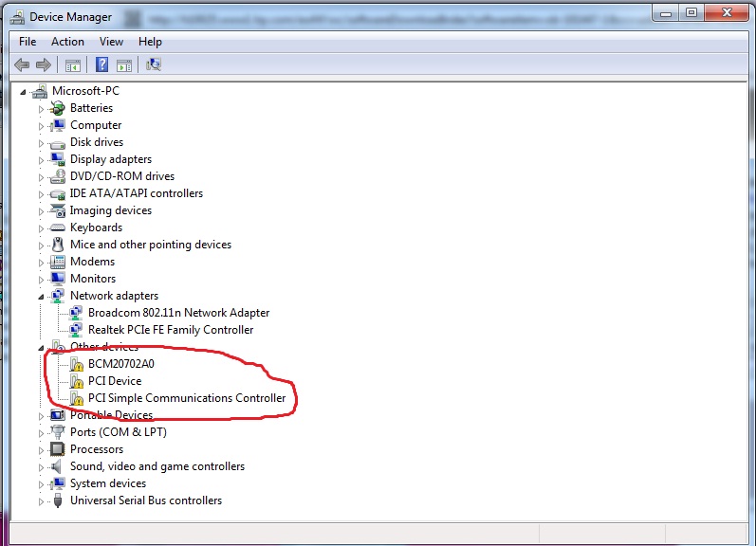Click the Network adapters category icon
The height and width of the screenshot is (546, 756).
[57, 296]
